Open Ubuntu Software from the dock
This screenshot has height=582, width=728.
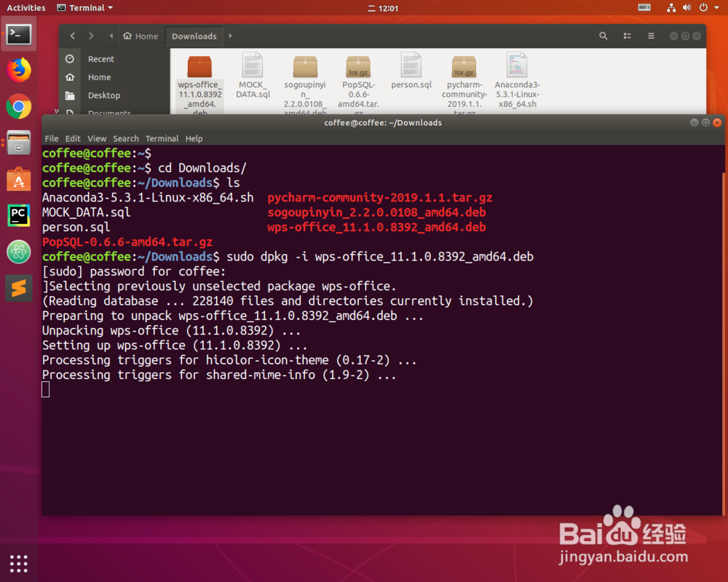pos(19,179)
